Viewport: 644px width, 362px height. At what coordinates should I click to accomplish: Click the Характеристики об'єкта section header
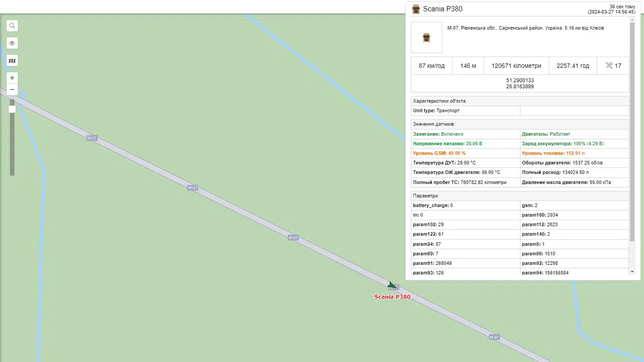(520, 101)
